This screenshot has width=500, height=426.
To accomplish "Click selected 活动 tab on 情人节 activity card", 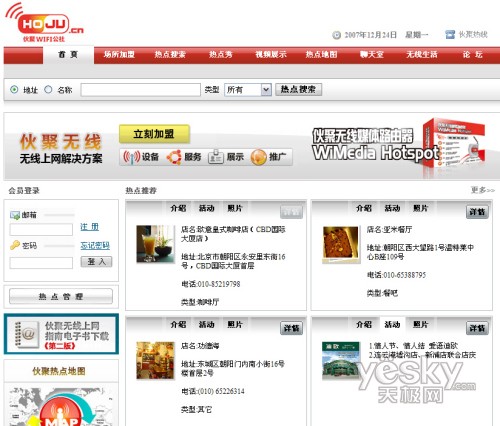I will point(392,324).
